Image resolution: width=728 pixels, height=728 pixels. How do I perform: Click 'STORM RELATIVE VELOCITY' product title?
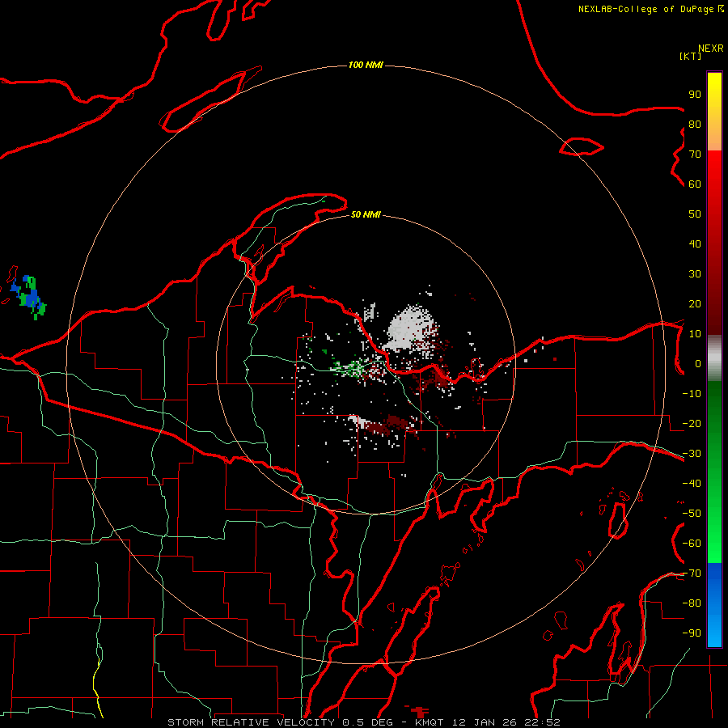click(251, 722)
